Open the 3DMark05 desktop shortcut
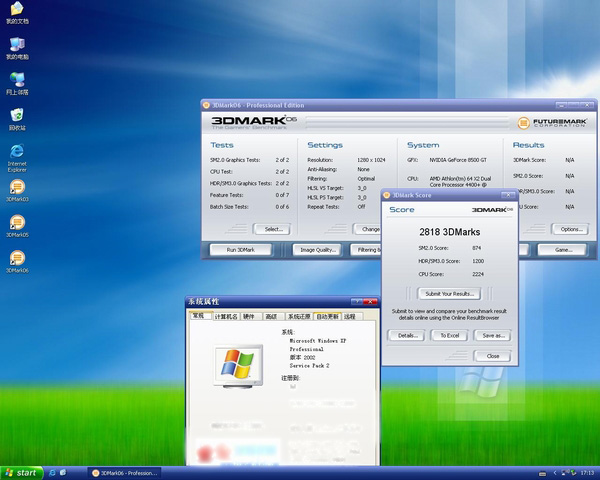The image size is (600, 480). (17, 223)
